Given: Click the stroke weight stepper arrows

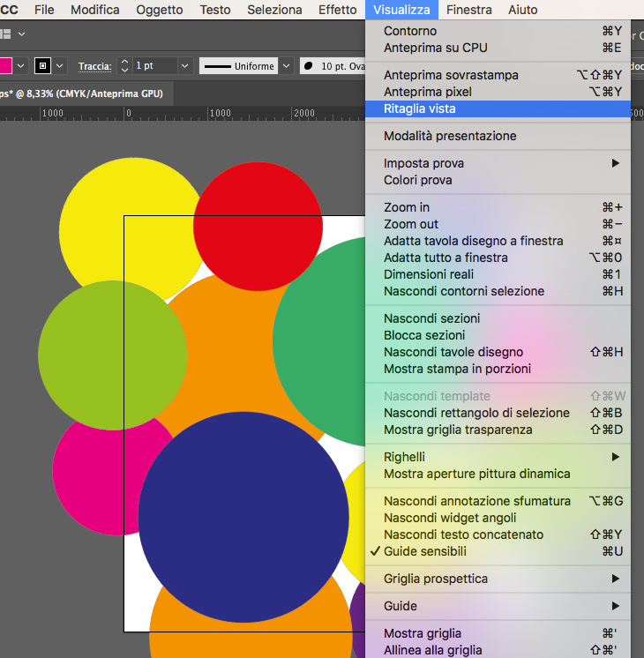Looking at the screenshot, I should [124, 66].
